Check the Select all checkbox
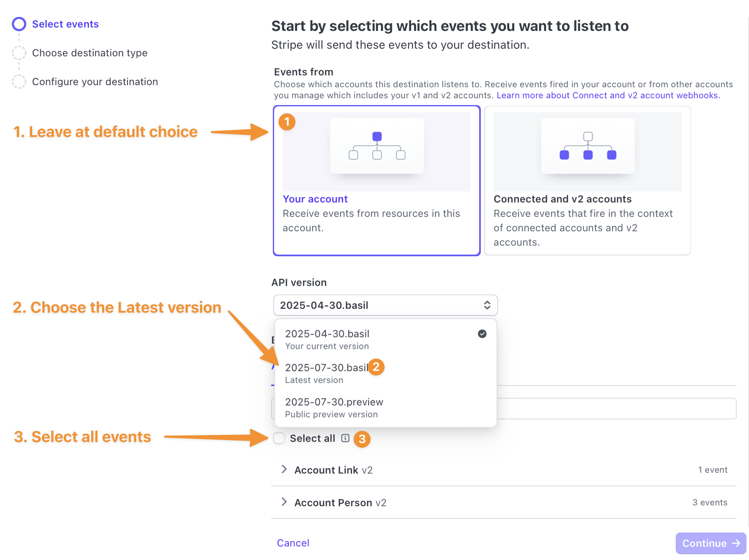Screen dimensions: 749x560 pos(279,438)
